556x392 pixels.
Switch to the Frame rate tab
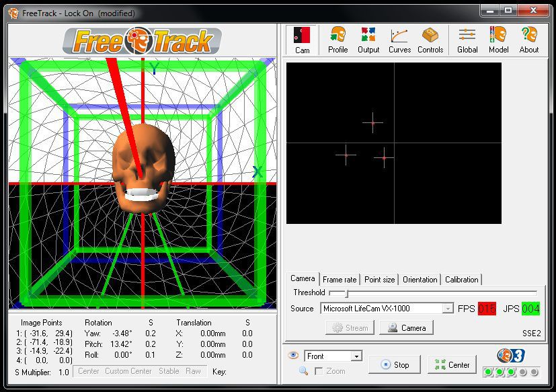(x=339, y=279)
